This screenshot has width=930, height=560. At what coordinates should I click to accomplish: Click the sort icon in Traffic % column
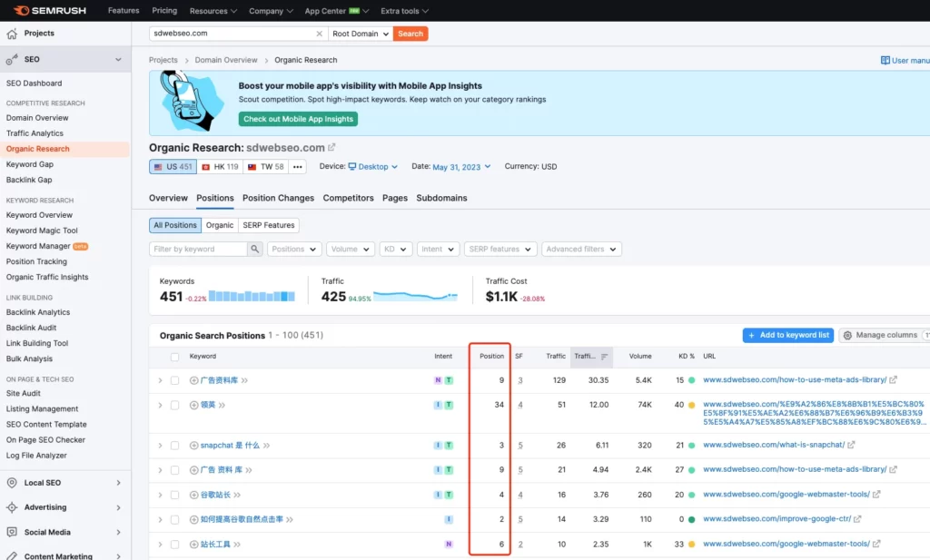pos(604,356)
